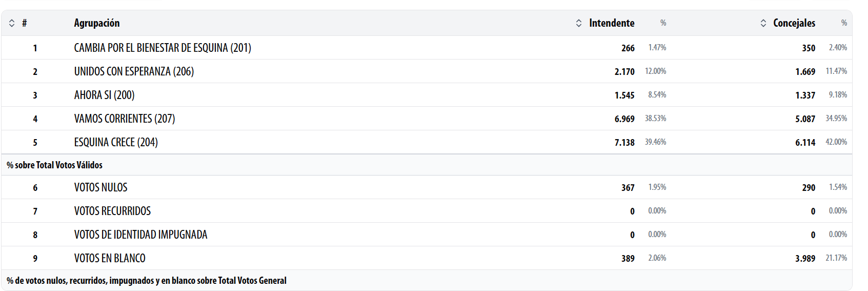
Task: Sort by the Concejales column header text
Action: pos(794,23)
